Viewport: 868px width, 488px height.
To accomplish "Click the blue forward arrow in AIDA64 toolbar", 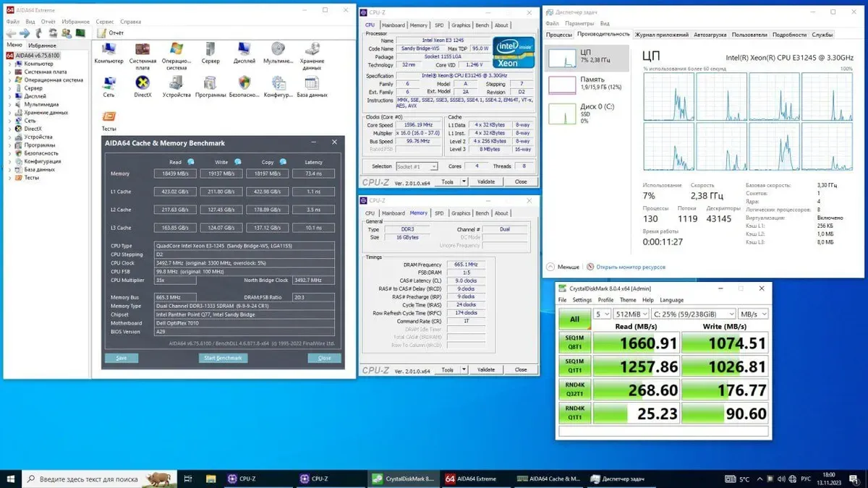I will (x=25, y=33).
